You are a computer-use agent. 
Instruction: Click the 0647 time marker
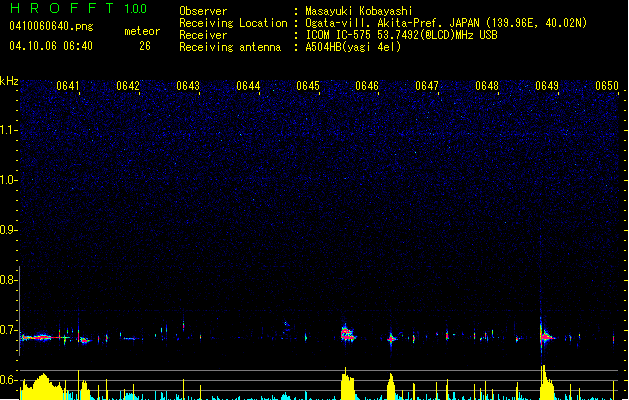point(427,86)
